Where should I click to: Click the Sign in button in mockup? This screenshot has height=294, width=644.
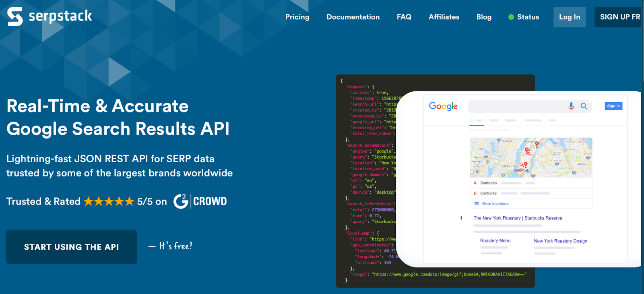(x=613, y=106)
